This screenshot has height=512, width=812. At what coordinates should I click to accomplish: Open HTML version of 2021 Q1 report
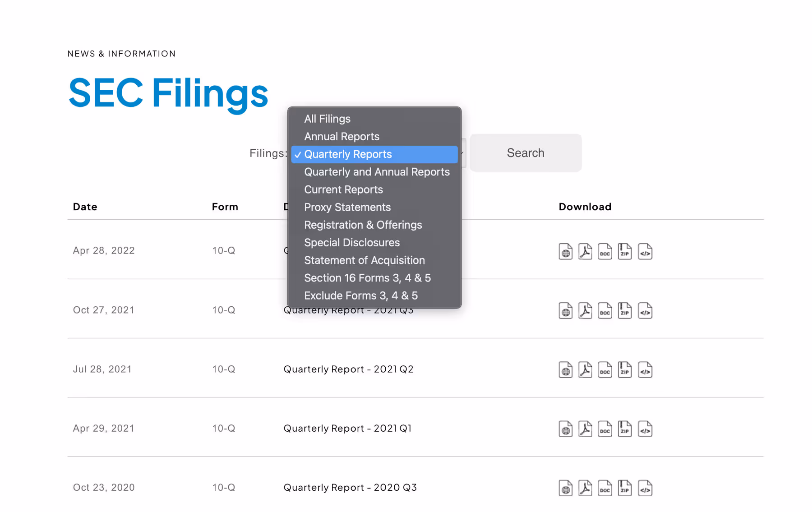pos(565,429)
